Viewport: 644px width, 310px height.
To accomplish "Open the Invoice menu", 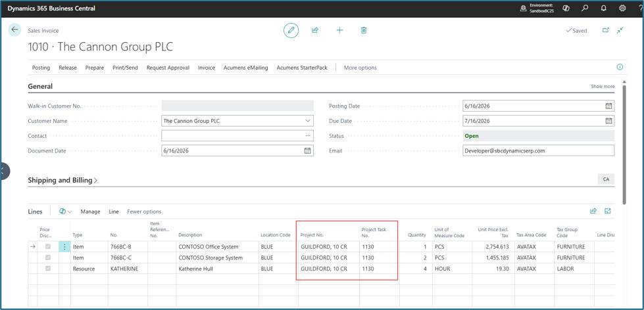I will 206,68.
